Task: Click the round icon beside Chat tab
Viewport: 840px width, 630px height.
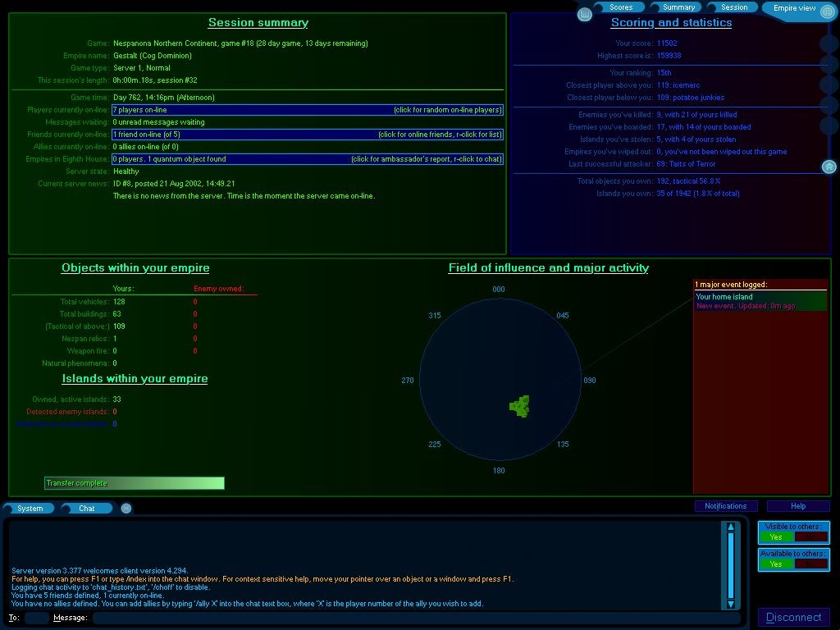Action: 126,509
